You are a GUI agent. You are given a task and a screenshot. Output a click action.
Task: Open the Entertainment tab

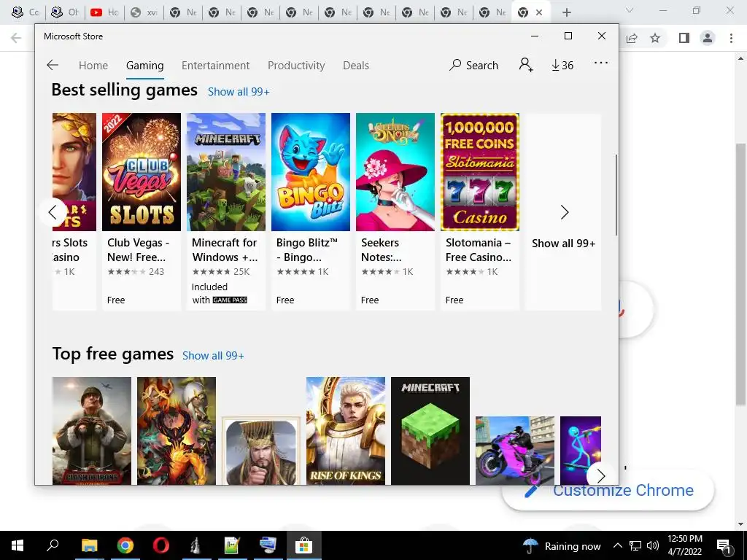click(215, 65)
